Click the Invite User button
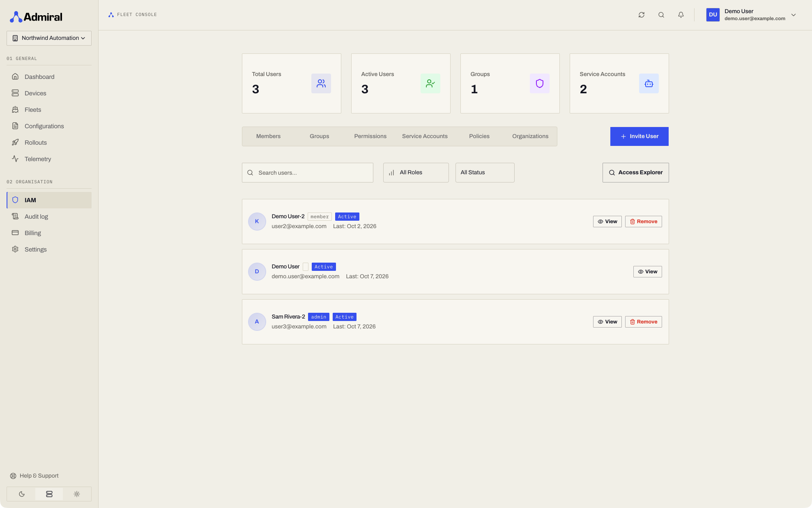The height and width of the screenshot is (508, 812). click(x=639, y=136)
